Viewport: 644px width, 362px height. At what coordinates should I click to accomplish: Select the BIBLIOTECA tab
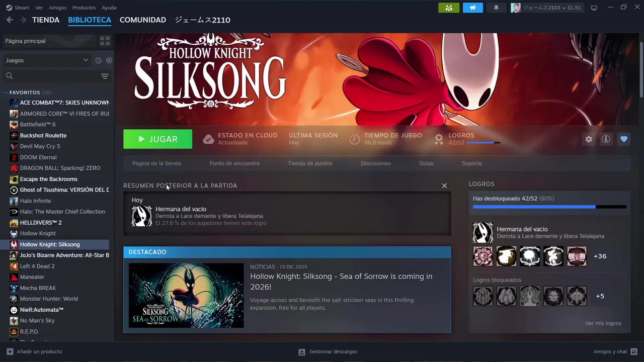[90, 20]
